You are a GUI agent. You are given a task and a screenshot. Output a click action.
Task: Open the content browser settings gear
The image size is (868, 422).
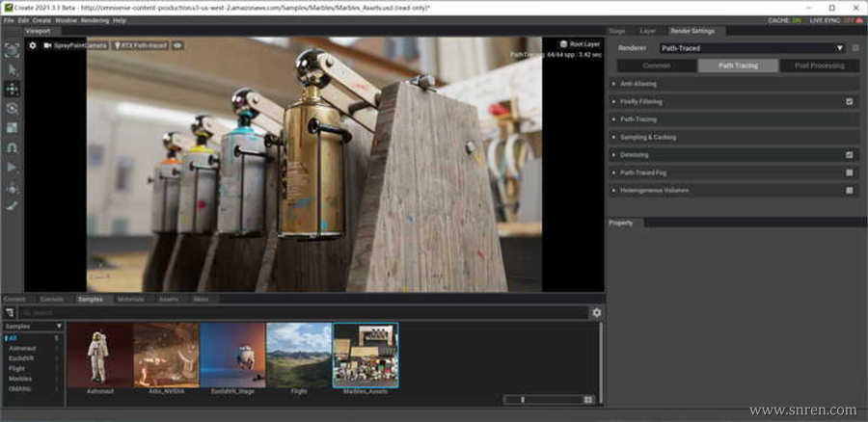(x=596, y=312)
